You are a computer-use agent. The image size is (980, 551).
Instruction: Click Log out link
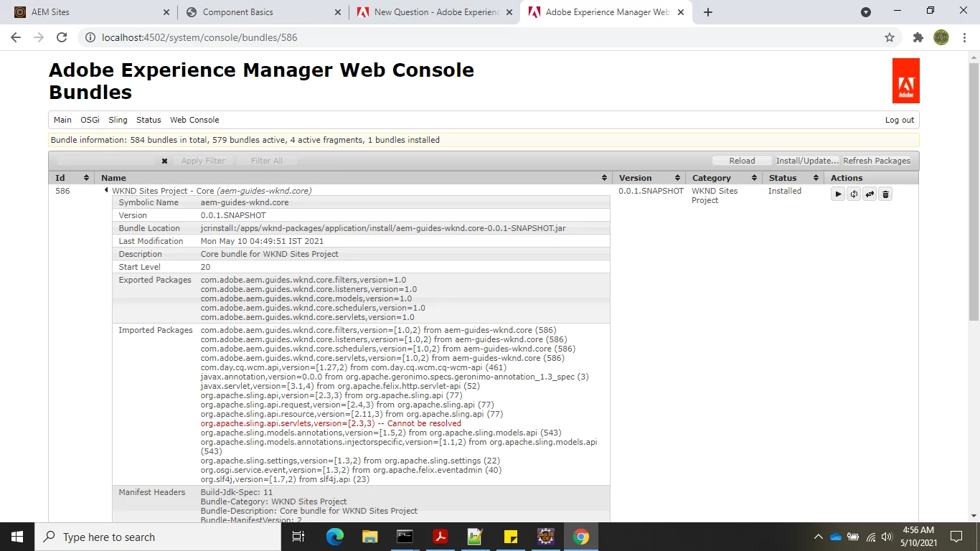tap(900, 120)
